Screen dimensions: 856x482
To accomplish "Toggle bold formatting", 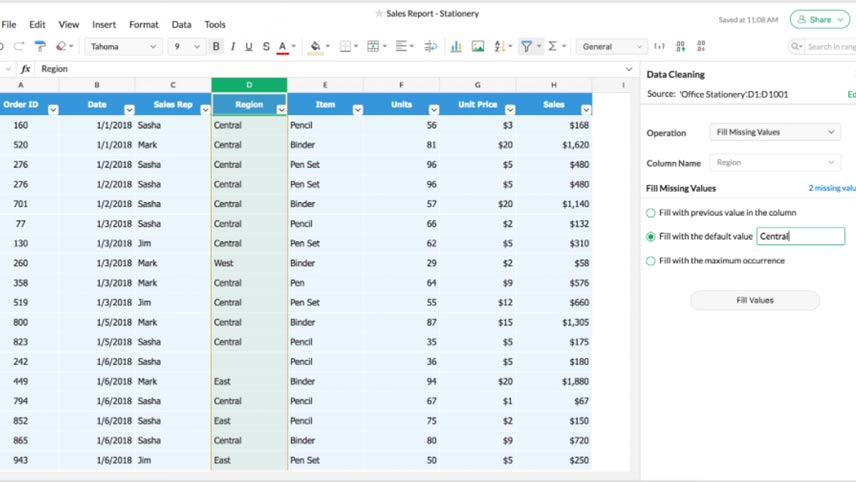I will (x=216, y=46).
